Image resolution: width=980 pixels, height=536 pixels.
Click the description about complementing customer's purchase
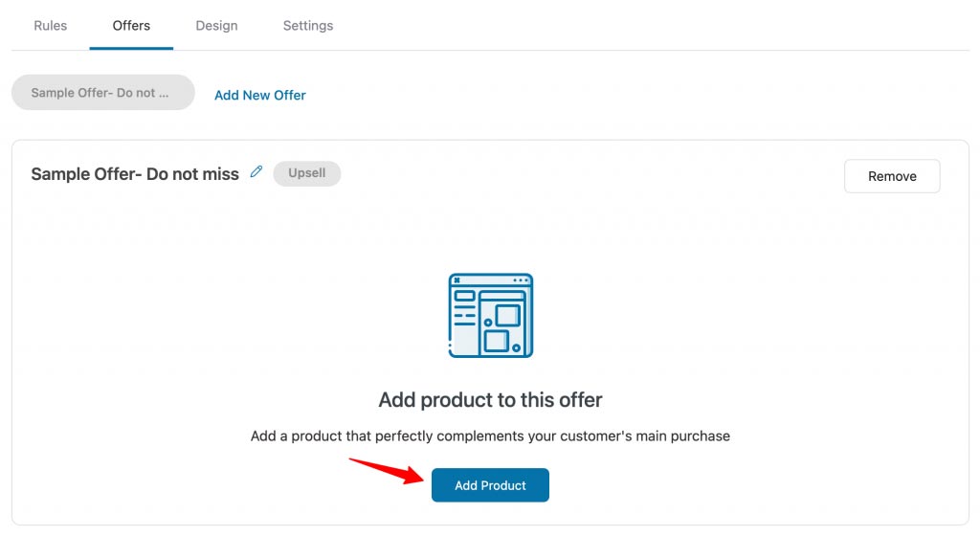coord(491,436)
